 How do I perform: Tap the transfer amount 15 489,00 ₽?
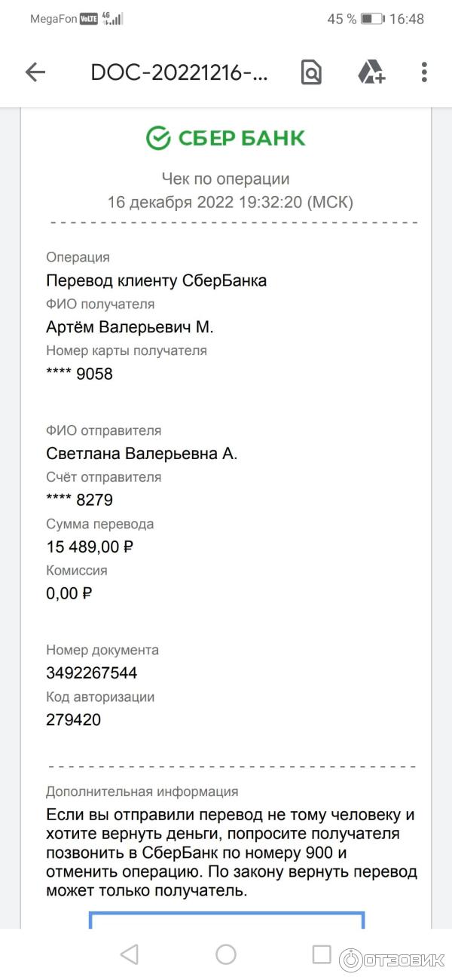(x=90, y=547)
